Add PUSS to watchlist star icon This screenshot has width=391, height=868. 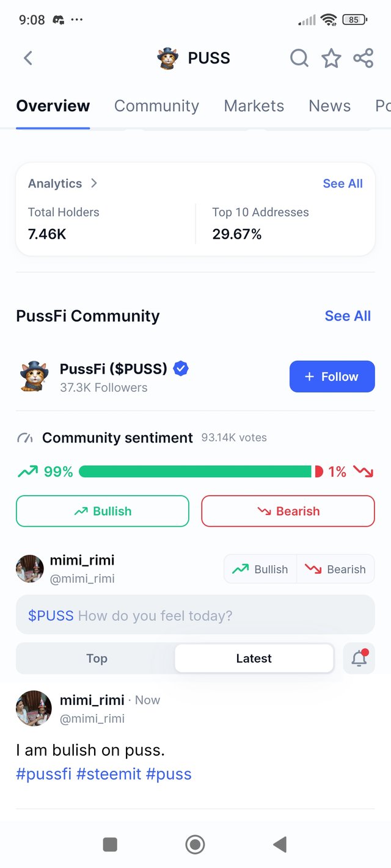(x=331, y=58)
